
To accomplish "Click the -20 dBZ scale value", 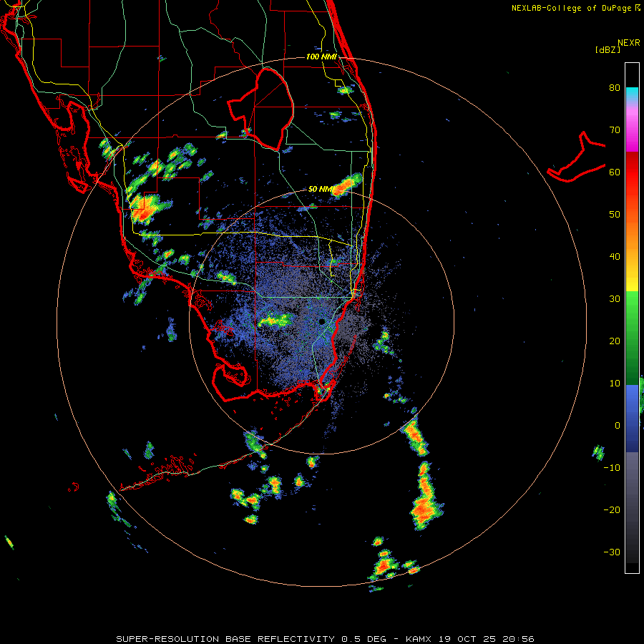I will coord(612,510).
